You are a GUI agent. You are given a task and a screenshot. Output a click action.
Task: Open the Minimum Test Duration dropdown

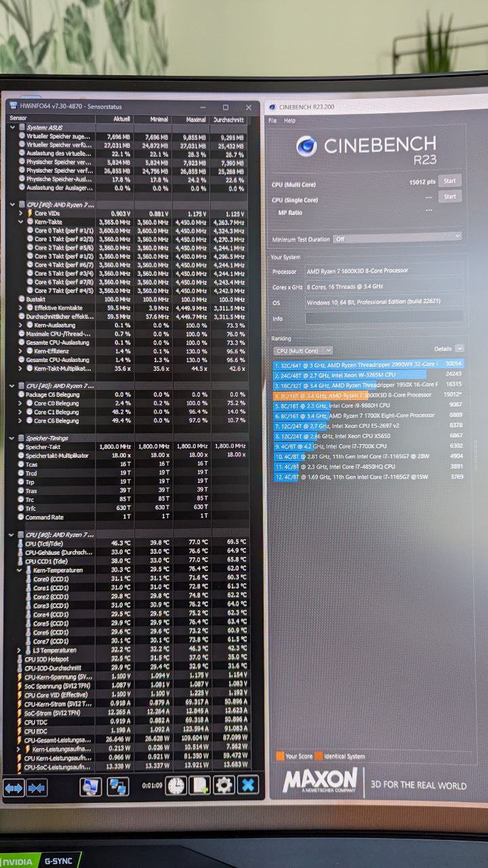(396, 238)
